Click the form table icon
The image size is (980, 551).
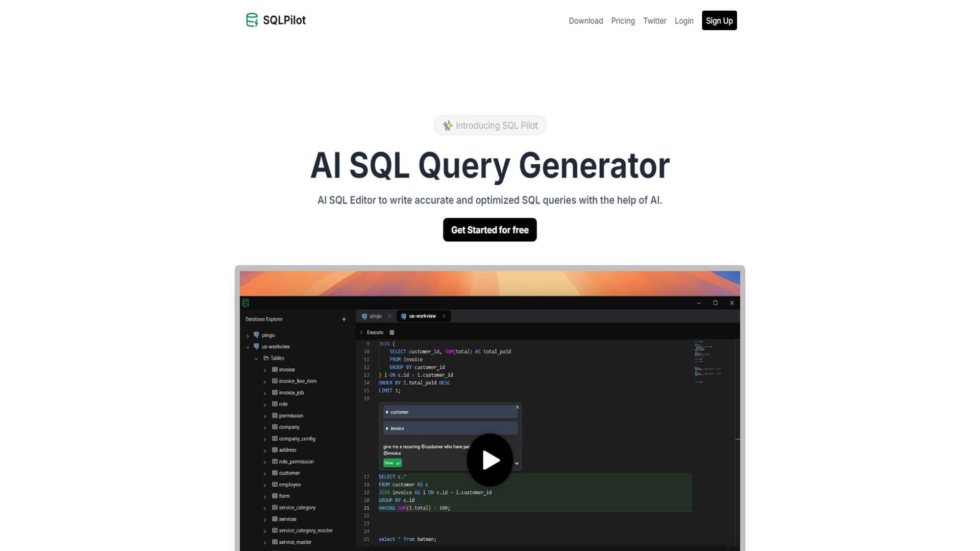click(x=275, y=496)
